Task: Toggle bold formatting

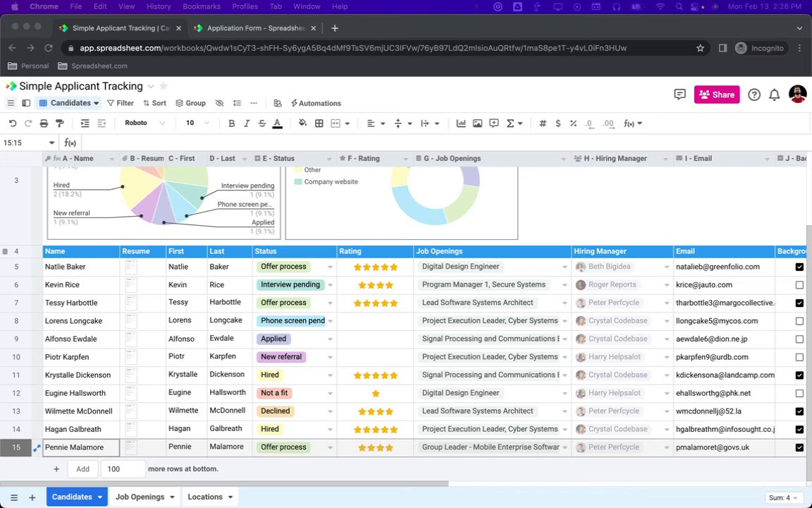Action: click(231, 123)
